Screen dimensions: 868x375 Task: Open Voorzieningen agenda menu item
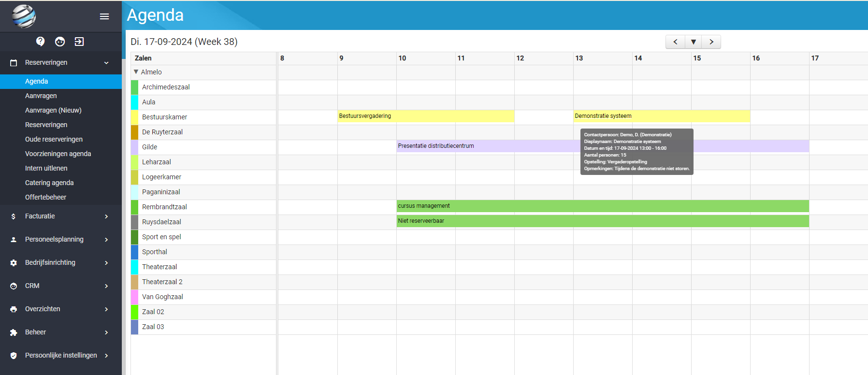pyautogui.click(x=61, y=154)
